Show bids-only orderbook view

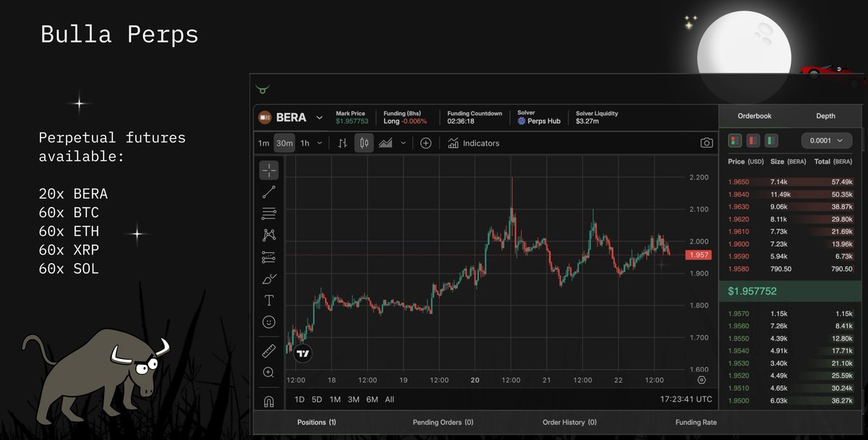(772, 140)
